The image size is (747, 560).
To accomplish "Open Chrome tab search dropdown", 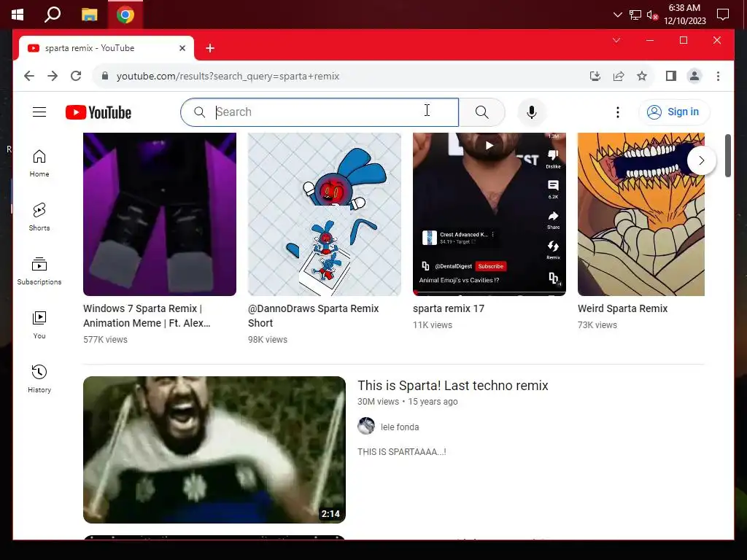I will click(616, 41).
